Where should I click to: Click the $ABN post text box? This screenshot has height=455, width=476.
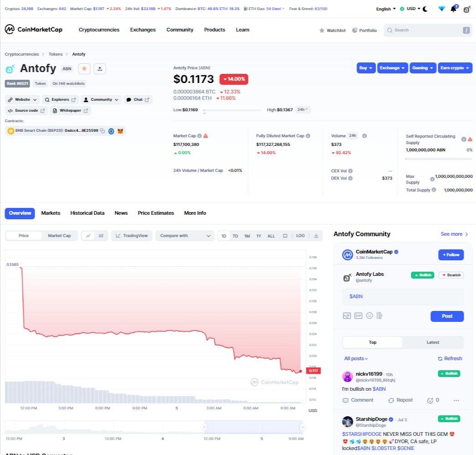click(403, 296)
